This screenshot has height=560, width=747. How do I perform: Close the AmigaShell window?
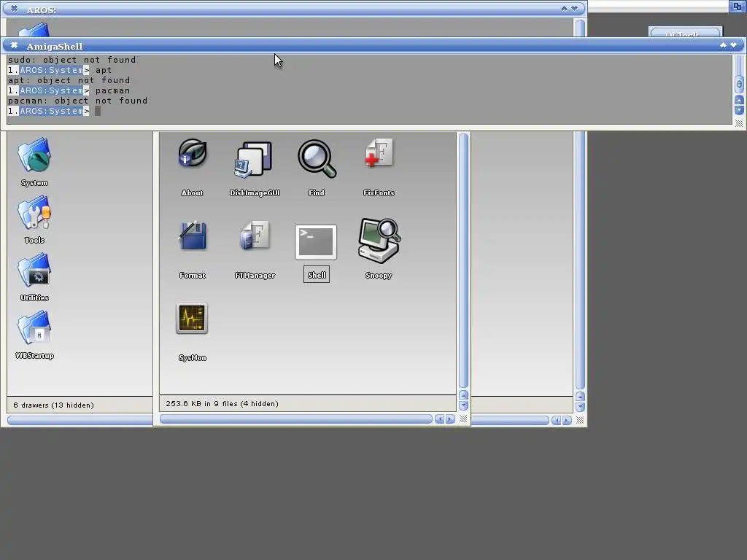[15, 45]
